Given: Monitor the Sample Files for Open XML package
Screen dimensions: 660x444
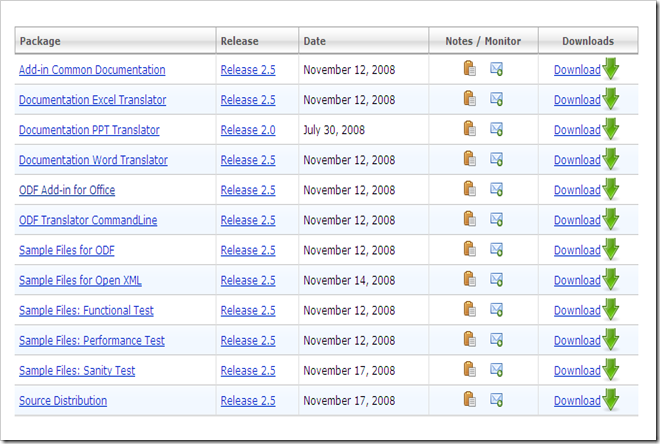Looking at the screenshot, I should click(496, 279).
